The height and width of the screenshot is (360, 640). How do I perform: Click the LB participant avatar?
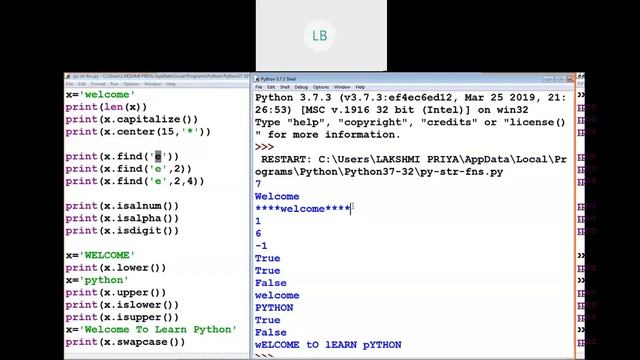(x=320, y=36)
